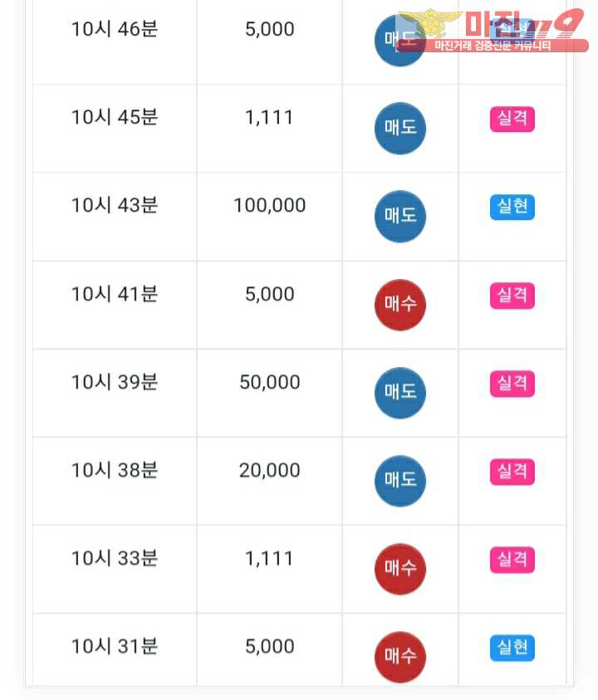Click the blue 매도 circle in 10시 45분 row
The image size is (598, 700).
pos(399,128)
